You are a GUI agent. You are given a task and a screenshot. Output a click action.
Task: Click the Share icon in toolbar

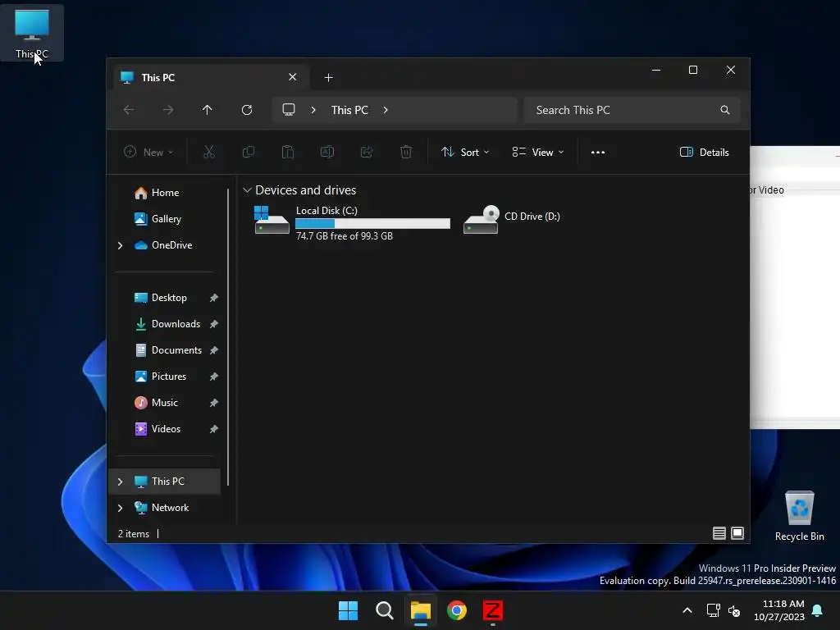(367, 152)
